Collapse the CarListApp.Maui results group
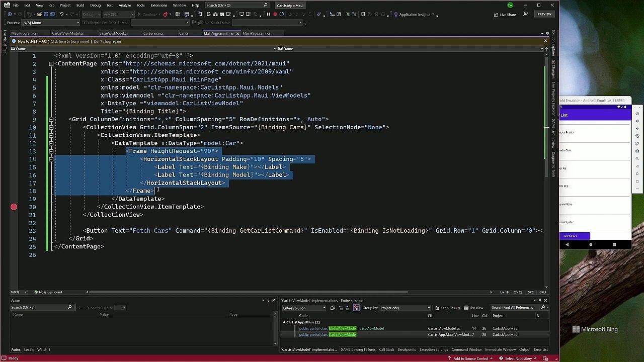 [x=284, y=322]
